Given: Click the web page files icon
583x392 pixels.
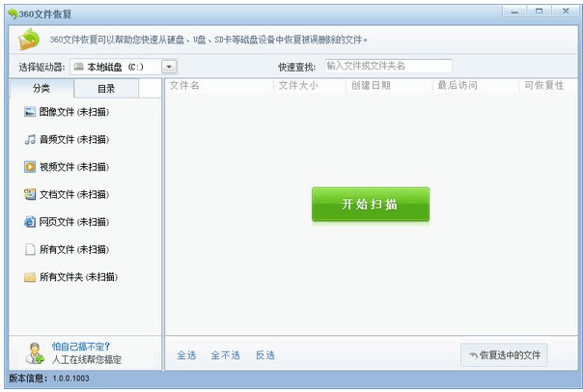Looking at the screenshot, I should point(30,222).
